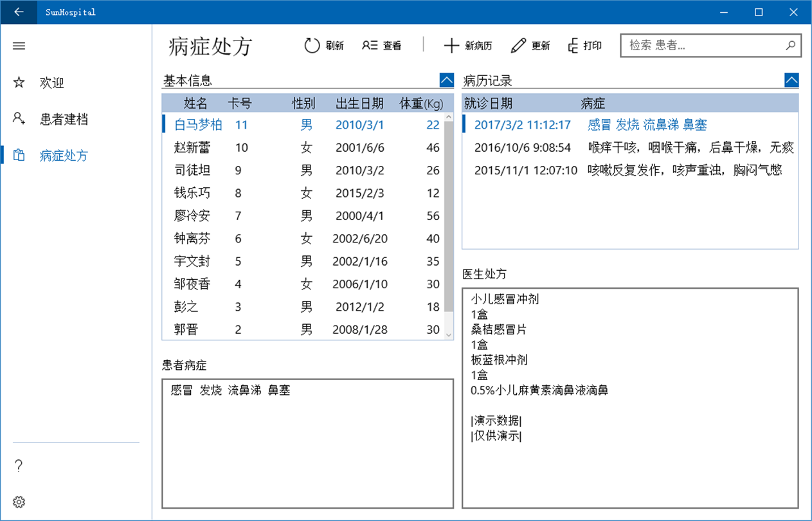Click the patient list scrollbar thumb
The height and width of the screenshot is (521, 812).
449,215
